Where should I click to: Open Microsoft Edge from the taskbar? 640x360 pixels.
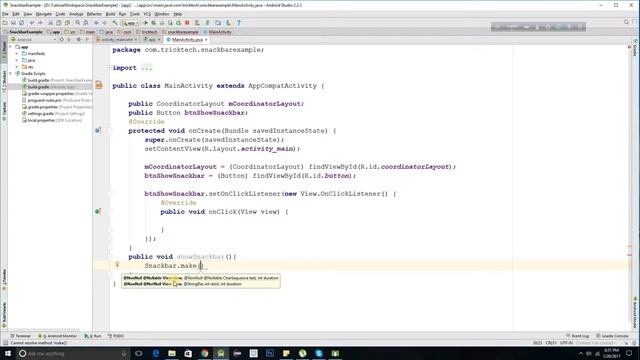tap(156, 353)
